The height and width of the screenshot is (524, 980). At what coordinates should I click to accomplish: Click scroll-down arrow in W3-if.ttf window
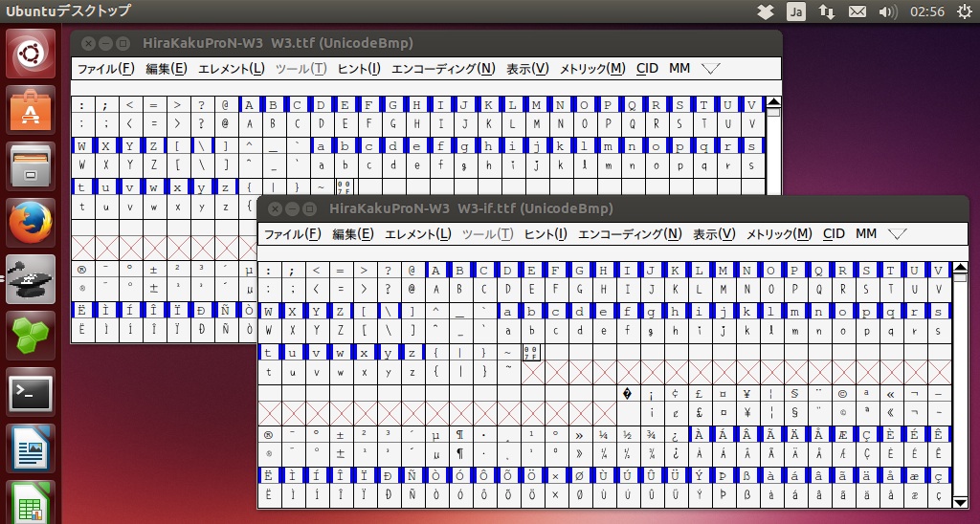click(x=960, y=502)
